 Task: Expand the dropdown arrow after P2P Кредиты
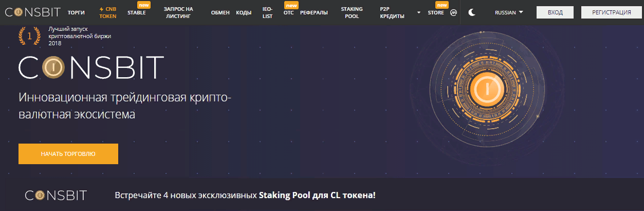(418, 12)
